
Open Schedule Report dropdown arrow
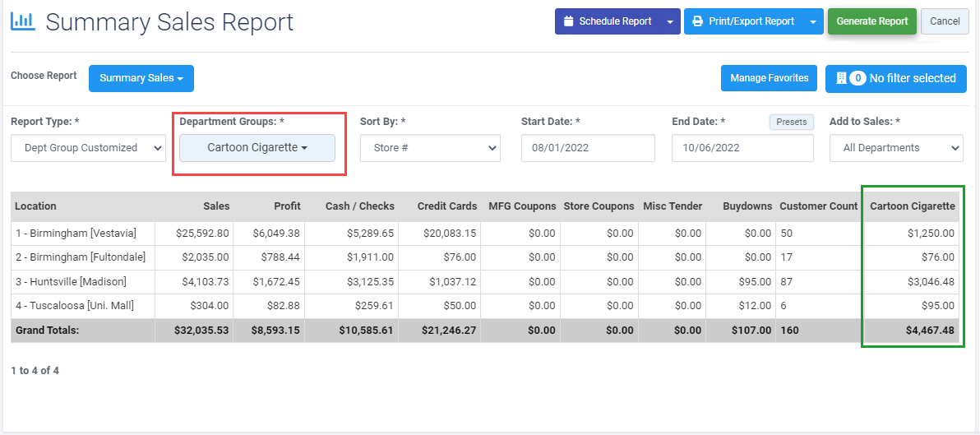[670, 21]
